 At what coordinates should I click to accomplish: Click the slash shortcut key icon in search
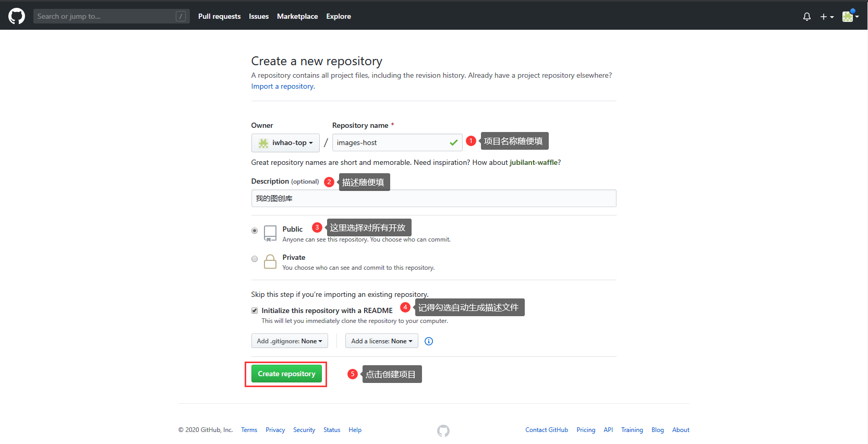pyautogui.click(x=181, y=16)
